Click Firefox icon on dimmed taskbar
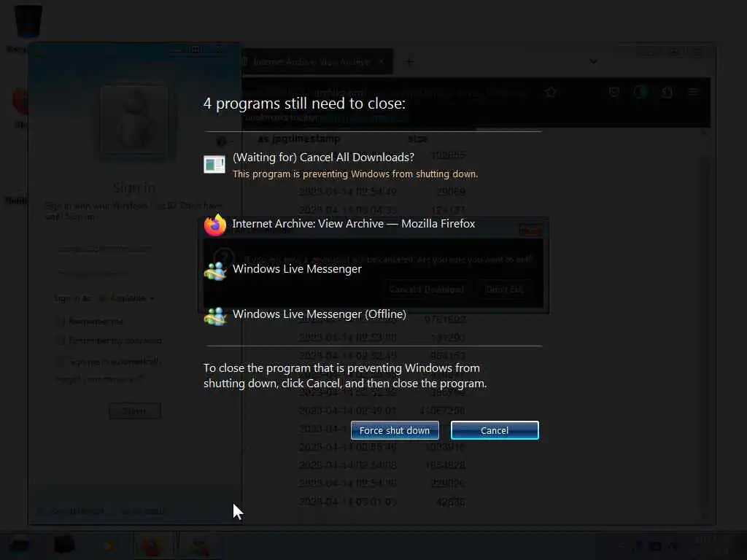747x560 pixels. (153, 545)
